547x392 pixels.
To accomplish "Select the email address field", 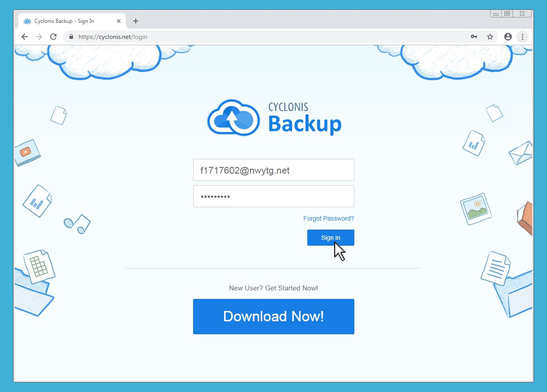I will click(273, 170).
